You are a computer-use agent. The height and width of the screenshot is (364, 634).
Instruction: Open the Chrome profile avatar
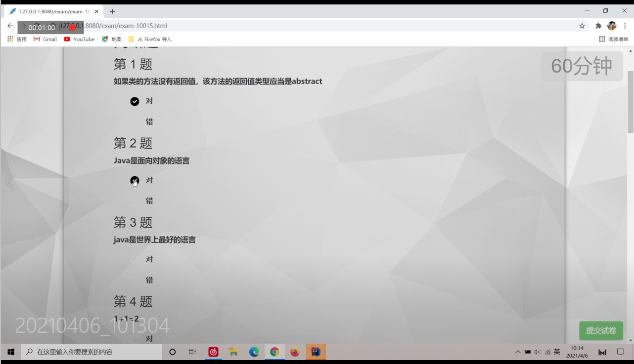612,26
